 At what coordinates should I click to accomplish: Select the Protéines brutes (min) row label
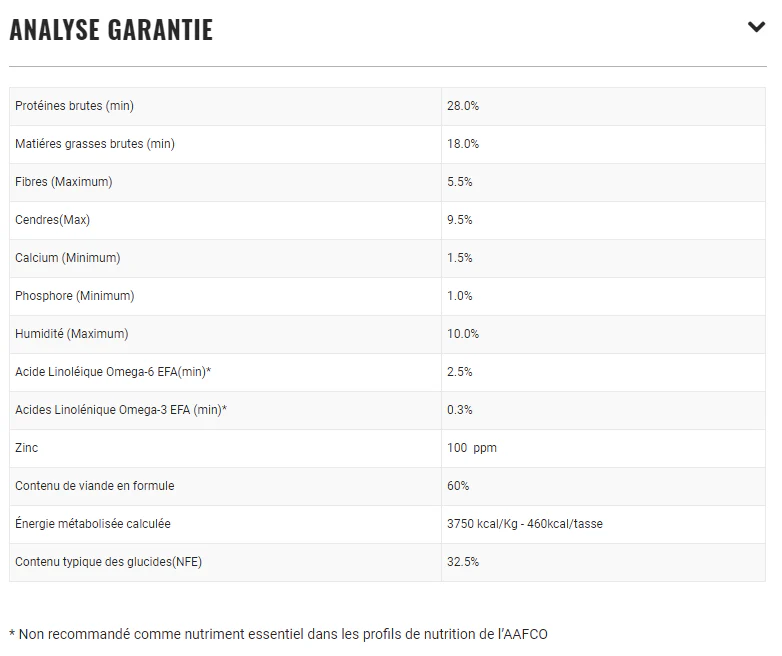[74, 106]
